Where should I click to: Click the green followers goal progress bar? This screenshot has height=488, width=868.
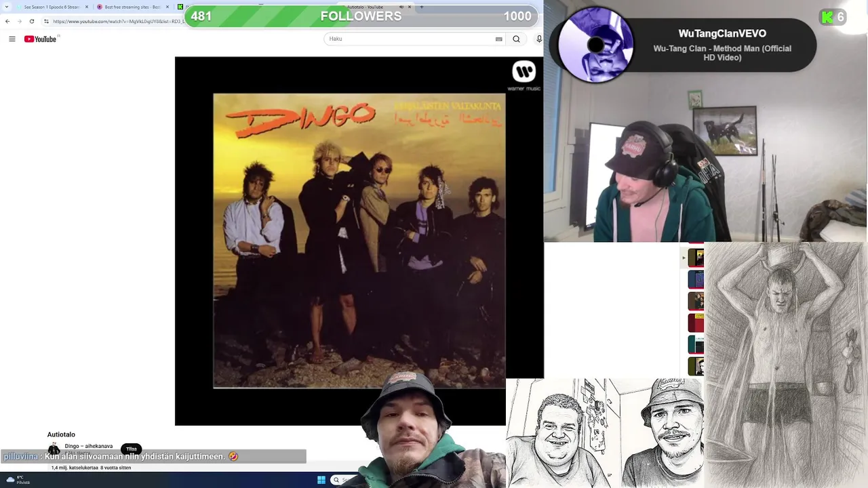click(x=361, y=16)
